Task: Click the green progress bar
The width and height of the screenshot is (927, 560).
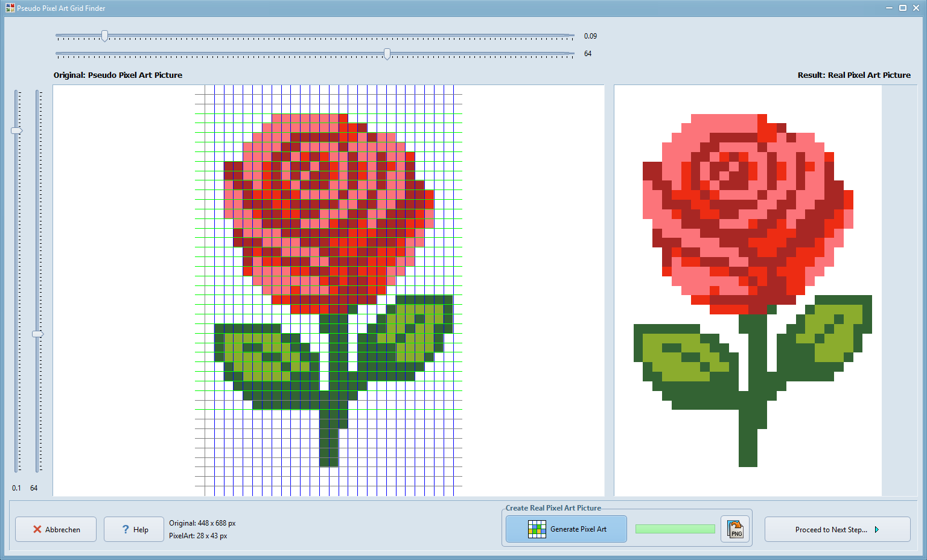Action: click(675, 529)
